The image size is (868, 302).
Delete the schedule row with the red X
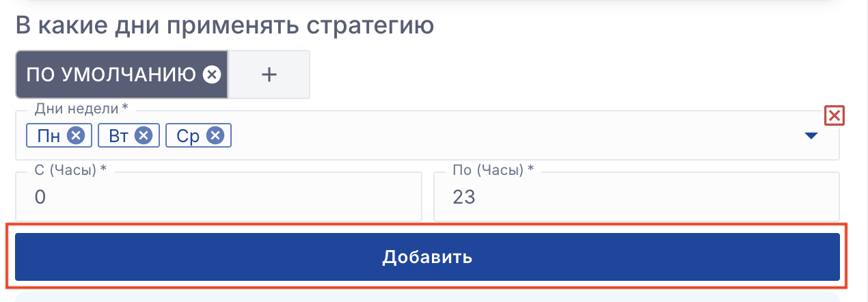tap(834, 116)
